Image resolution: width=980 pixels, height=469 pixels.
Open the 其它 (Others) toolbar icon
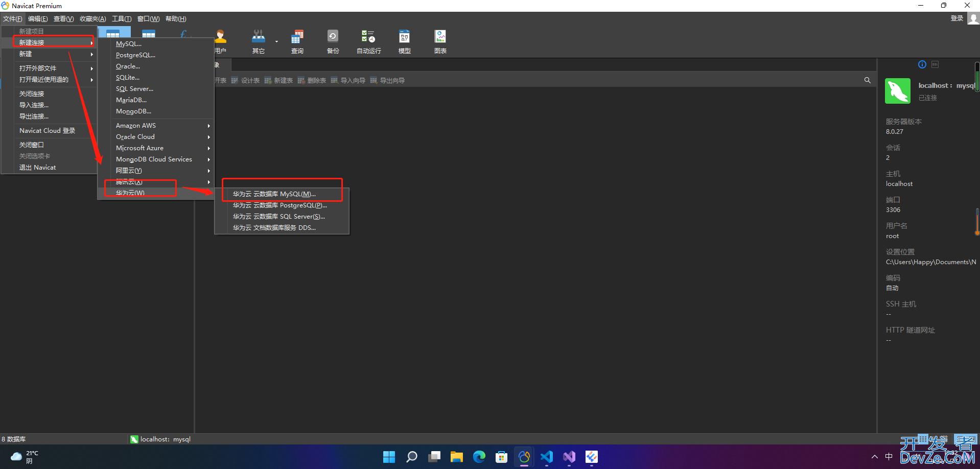point(259,41)
